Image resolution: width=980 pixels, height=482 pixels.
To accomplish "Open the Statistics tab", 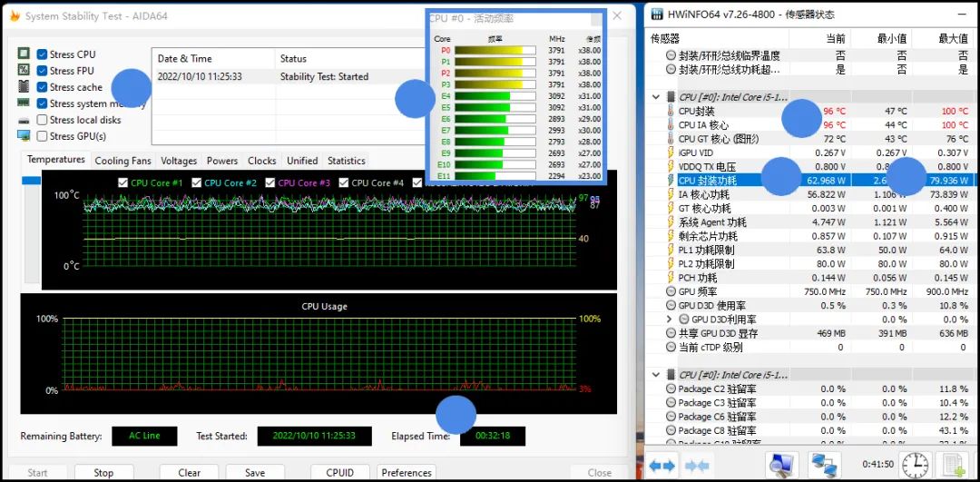I will (x=347, y=161).
